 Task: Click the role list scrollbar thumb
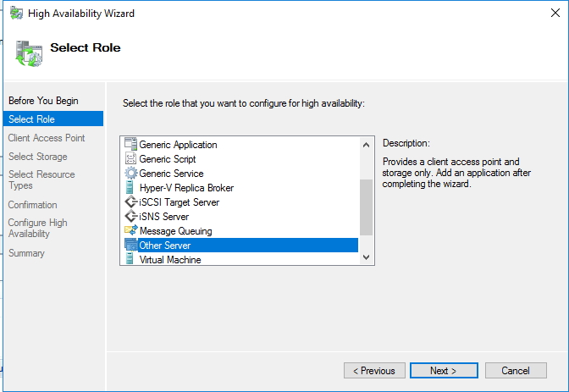(x=366, y=207)
